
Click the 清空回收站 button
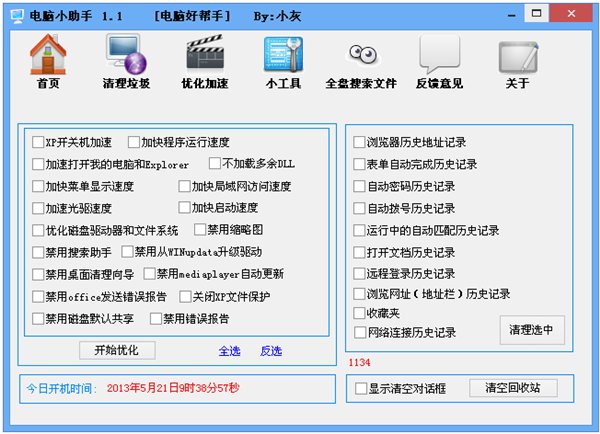click(513, 388)
